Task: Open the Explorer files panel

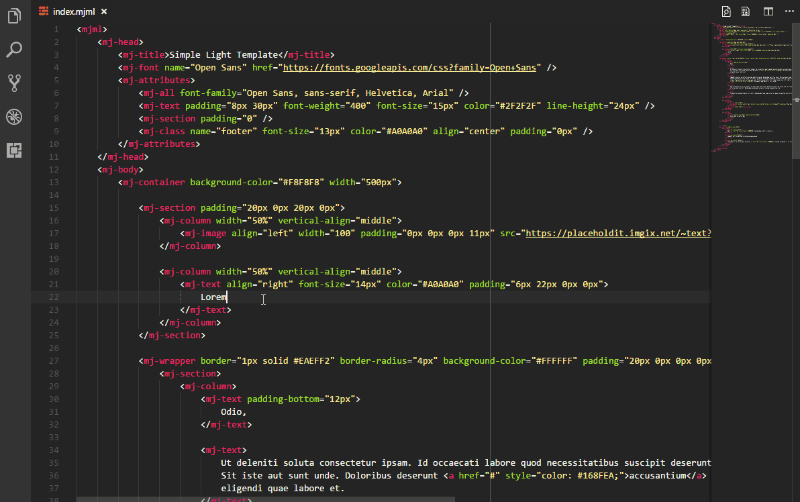Action: tap(15, 14)
